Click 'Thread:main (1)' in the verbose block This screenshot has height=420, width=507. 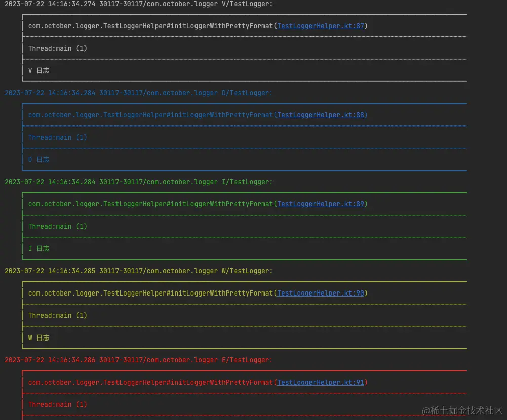point(58,49)
